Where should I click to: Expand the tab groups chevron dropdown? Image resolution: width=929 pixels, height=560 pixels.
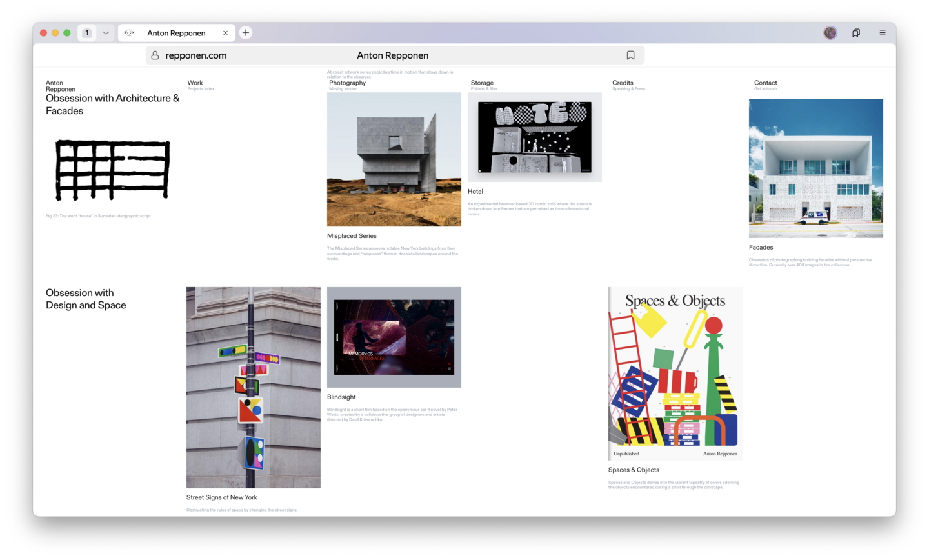point(106,33)
